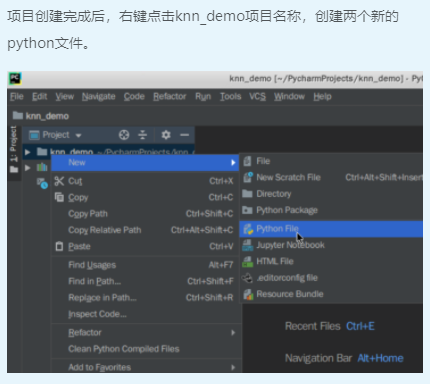Click the knn_demo breadcrumb folder icon

pyautogui.click(x=18, y=115)
